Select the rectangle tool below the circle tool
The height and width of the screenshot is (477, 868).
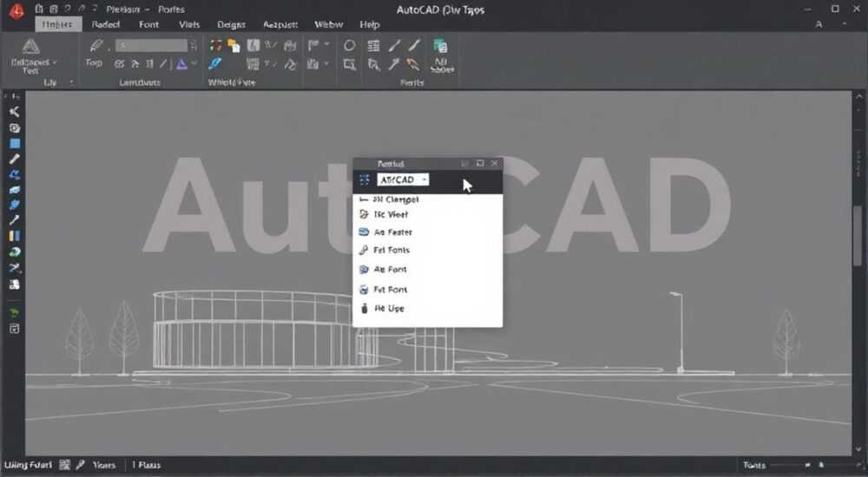coord(349,65)
